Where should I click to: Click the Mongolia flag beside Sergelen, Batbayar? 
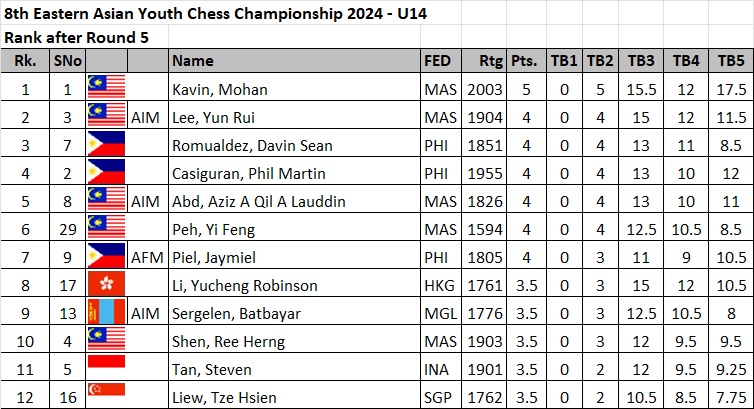[106, 313]
